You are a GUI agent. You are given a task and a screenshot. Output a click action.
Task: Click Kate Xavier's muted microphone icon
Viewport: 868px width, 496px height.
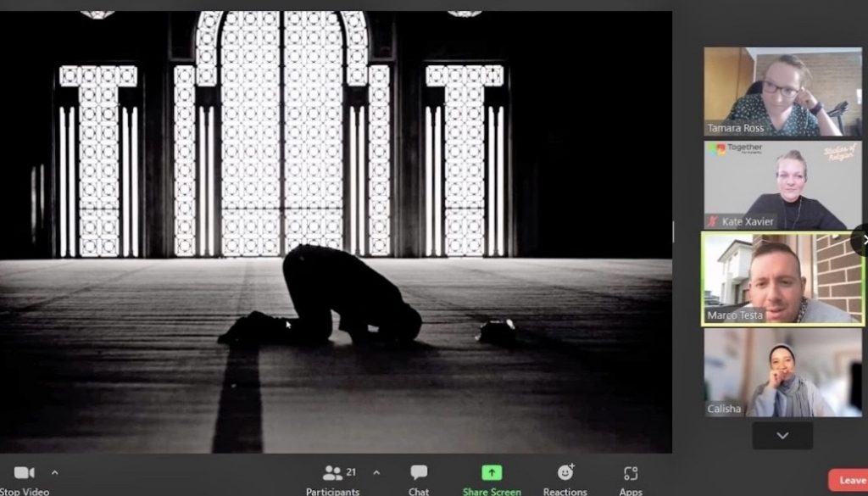point(714,221)
